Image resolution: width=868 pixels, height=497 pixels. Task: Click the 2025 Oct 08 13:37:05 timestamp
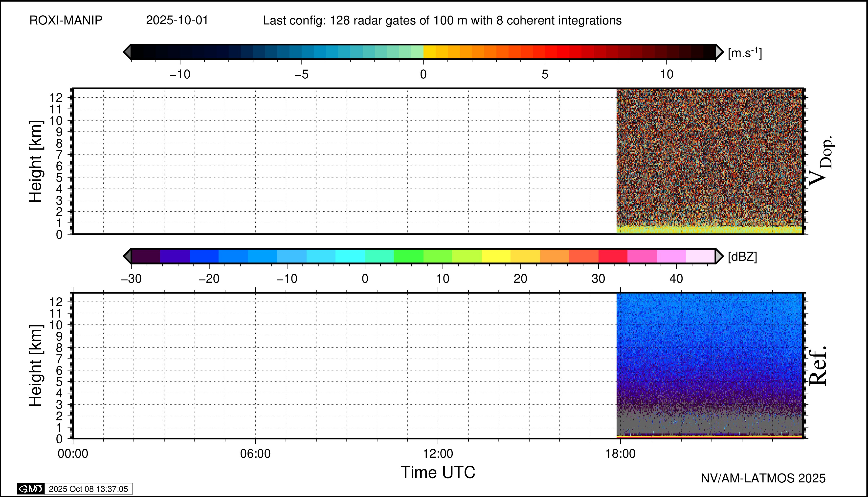coord(88,489)
